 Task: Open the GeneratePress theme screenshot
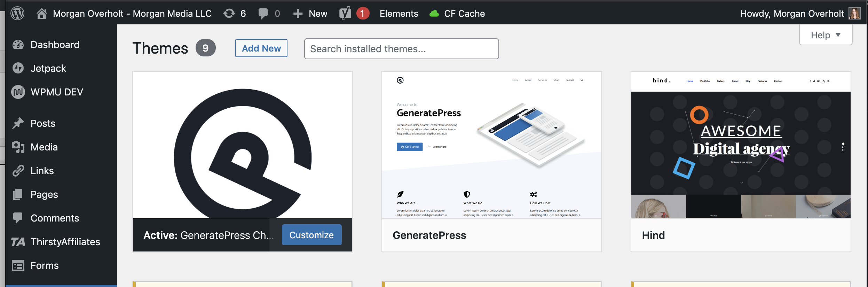point(492,145)
